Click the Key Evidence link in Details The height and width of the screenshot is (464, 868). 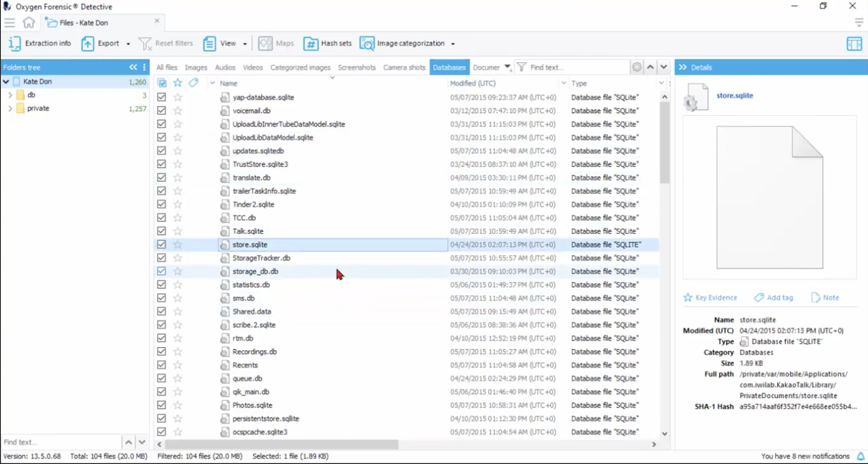[710, 297]
